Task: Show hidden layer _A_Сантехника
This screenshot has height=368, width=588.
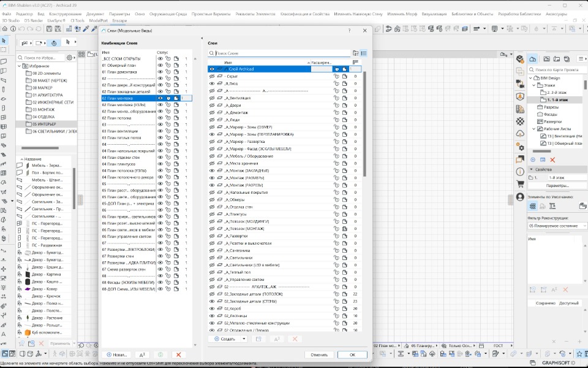Action: pyautogui.click(x=212, y=250)
